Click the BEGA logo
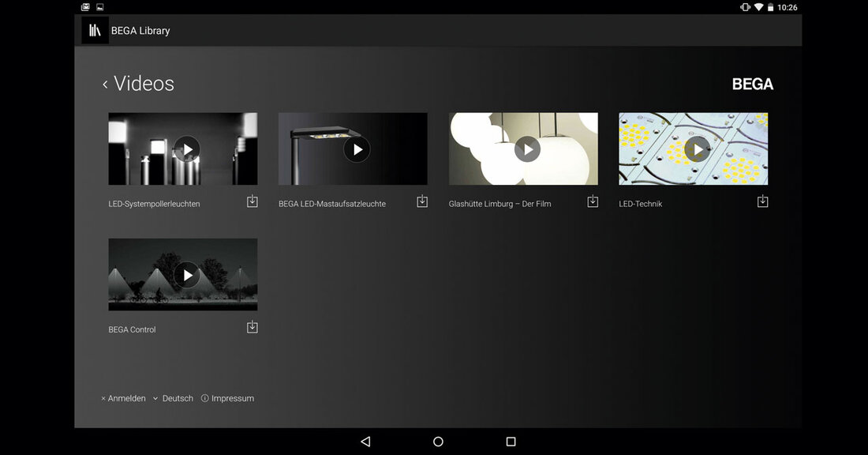The width and height of the screenshot is (868, 455). [x=752, y=85]
